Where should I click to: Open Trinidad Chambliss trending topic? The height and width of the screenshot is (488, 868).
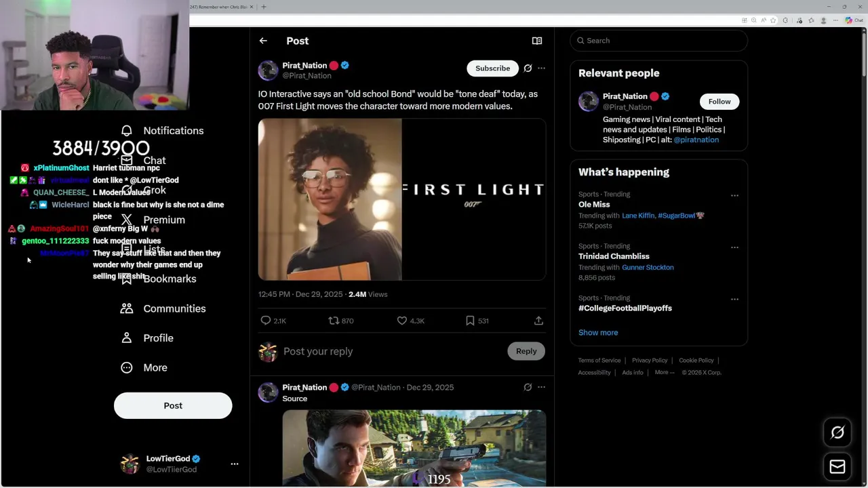[x=614, y=256]
